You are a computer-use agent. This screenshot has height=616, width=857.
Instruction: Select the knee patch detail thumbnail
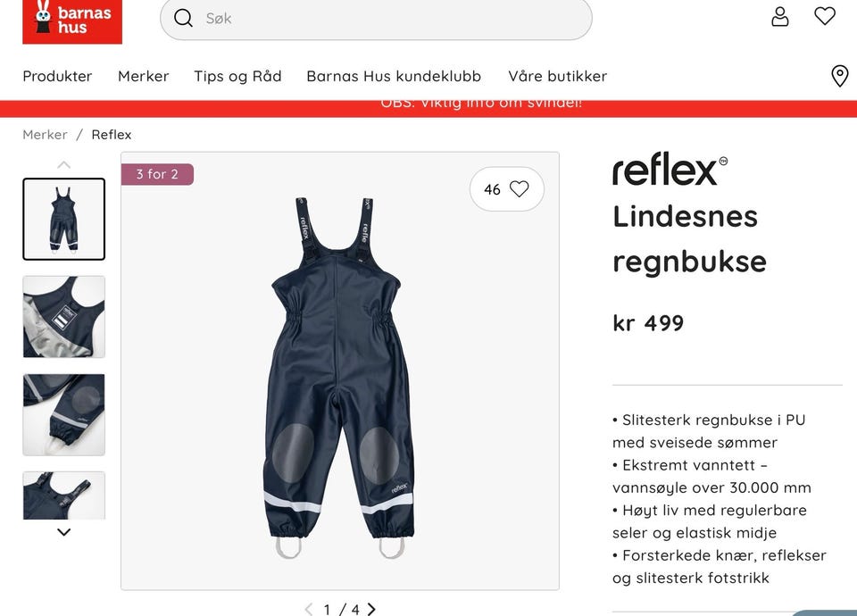coord(64,414)
